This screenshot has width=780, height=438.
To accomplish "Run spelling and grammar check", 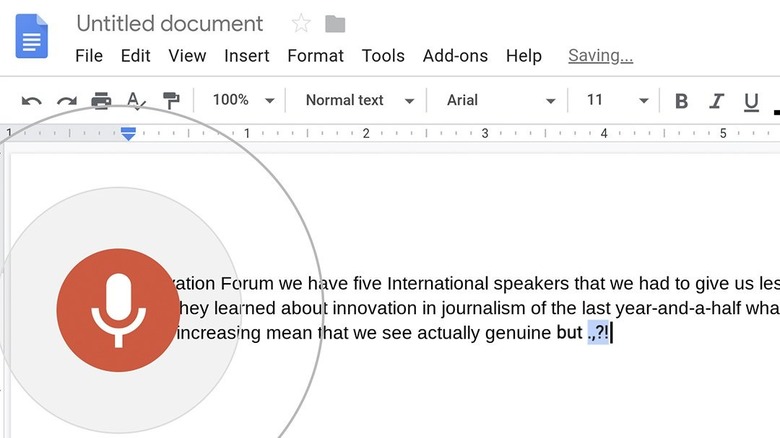I will [136, 101].
